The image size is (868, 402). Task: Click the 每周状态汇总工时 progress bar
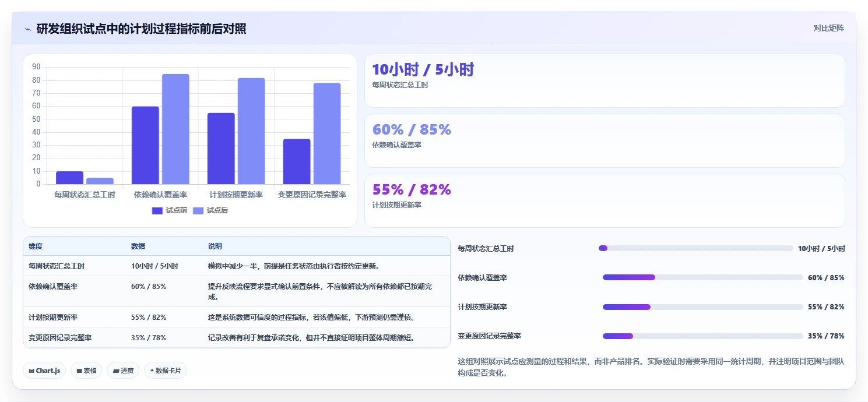[696, 248]
